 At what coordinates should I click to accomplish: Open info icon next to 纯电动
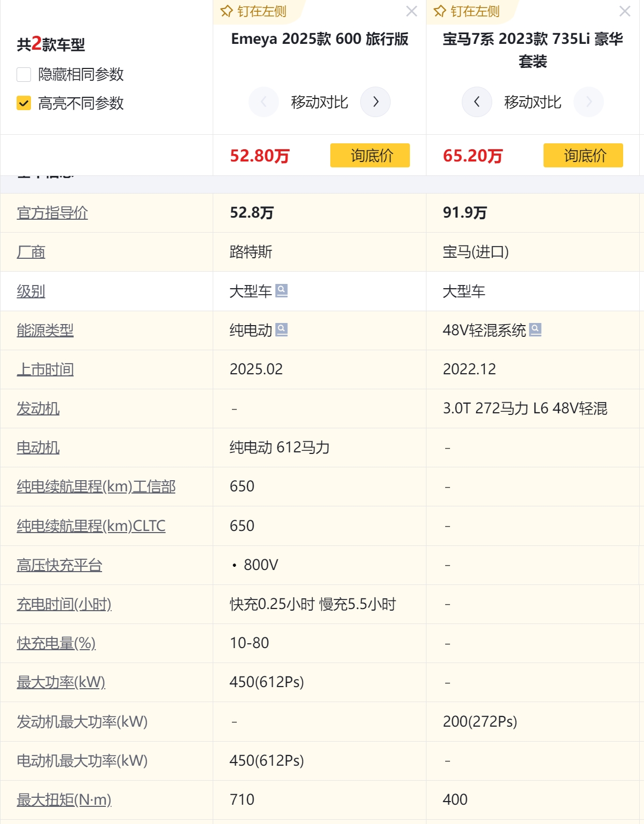click(282, 330)
